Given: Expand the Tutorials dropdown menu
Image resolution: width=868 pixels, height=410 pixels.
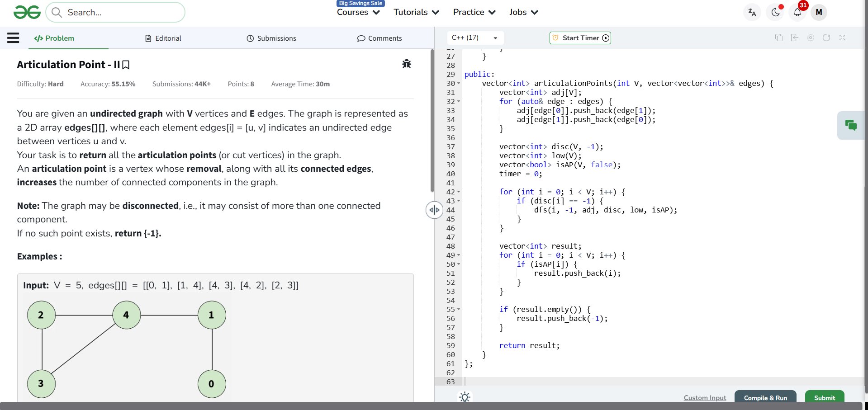Looking at the screenshot, I should click(x=416, y=12).
